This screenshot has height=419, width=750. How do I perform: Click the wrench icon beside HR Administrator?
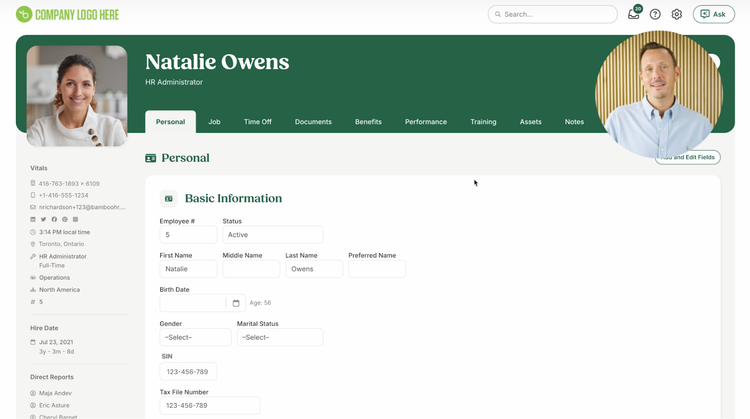[x=33, y=256]
